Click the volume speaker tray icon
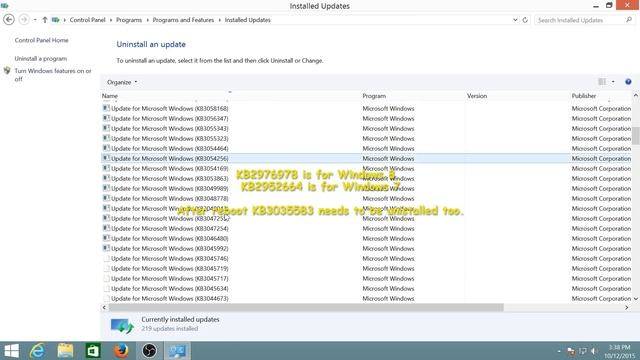 594,351
